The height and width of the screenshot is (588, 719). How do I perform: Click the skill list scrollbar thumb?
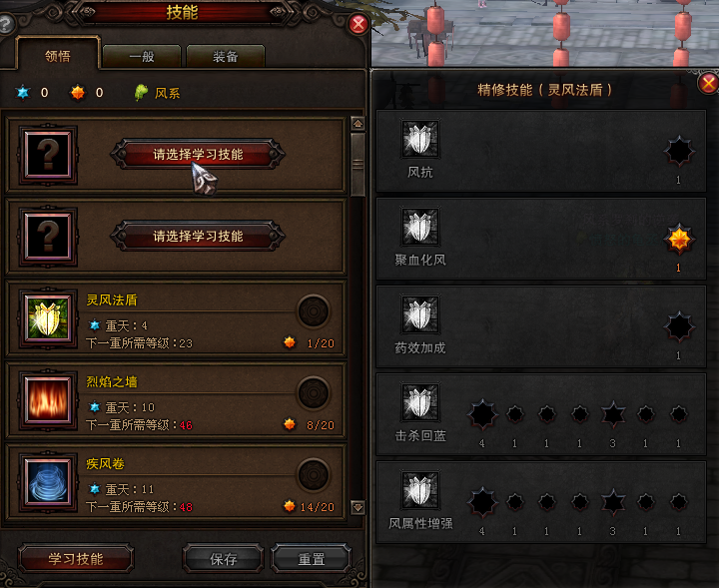[x=358, y=164]
